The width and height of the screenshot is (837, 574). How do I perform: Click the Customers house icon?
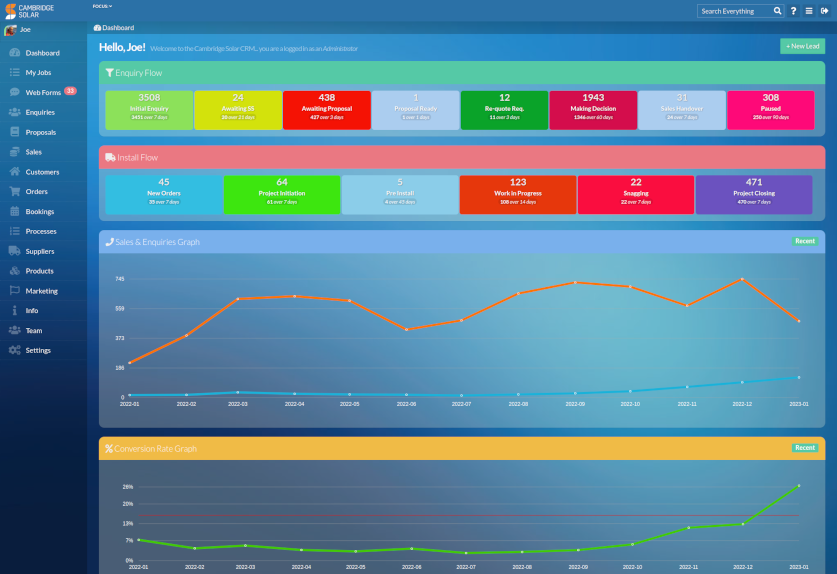pyautogui.click(x=14, y=172)
